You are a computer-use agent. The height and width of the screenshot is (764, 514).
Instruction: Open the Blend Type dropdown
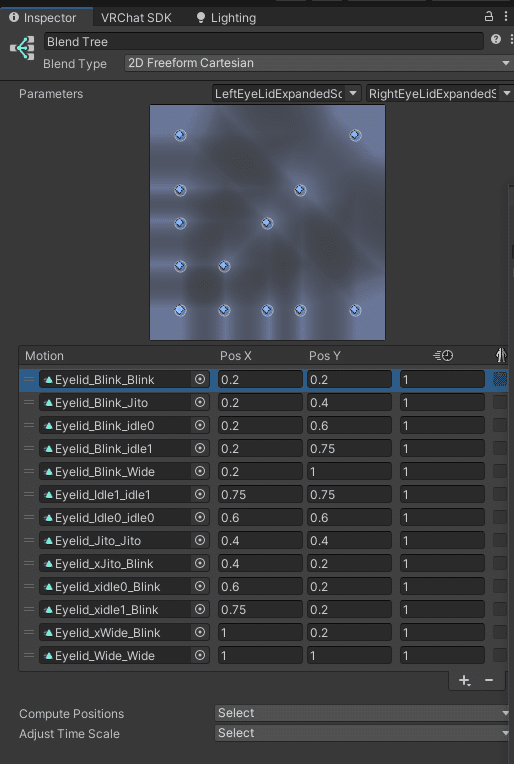pyautogui.click(x=319, y=63)
